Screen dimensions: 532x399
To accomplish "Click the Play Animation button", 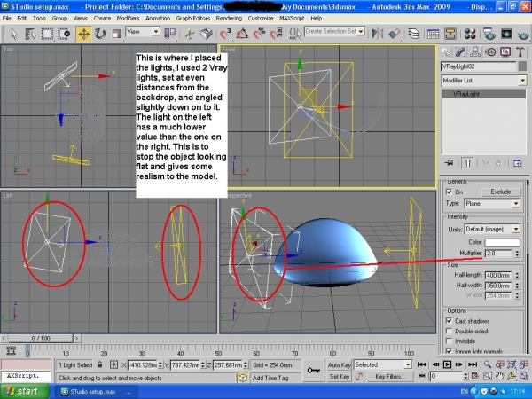I will (x=447, y=364).
